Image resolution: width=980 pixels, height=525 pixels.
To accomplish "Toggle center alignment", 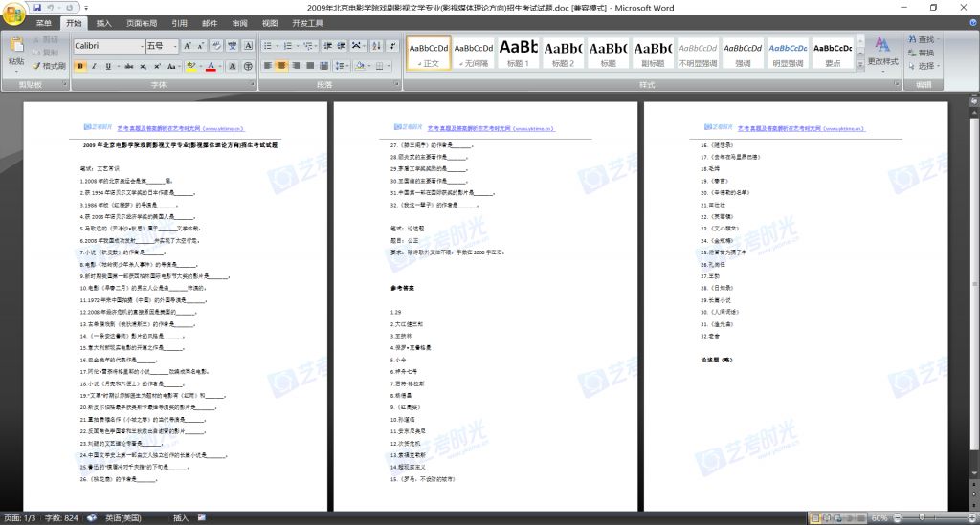I will tap(282, 66).
